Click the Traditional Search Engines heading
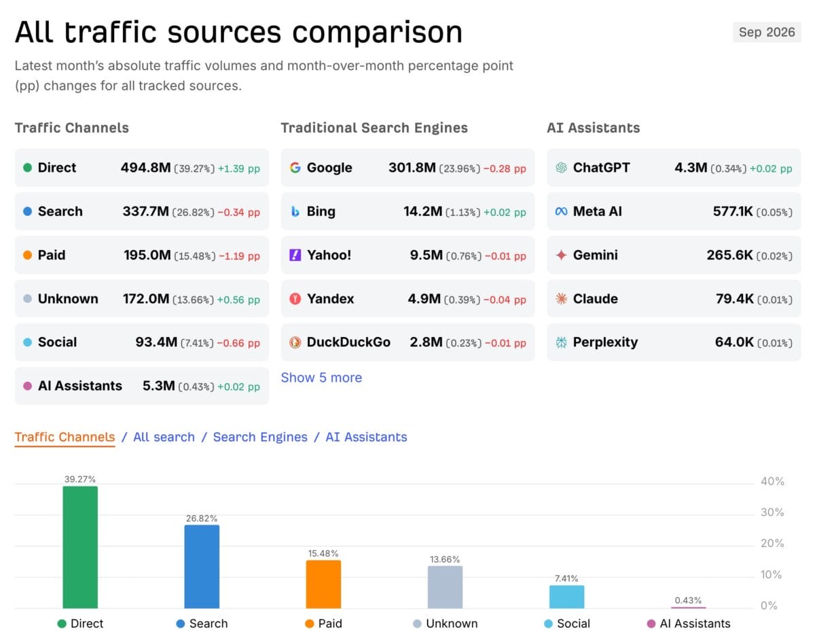815x644 pixels. pos(374,128)
